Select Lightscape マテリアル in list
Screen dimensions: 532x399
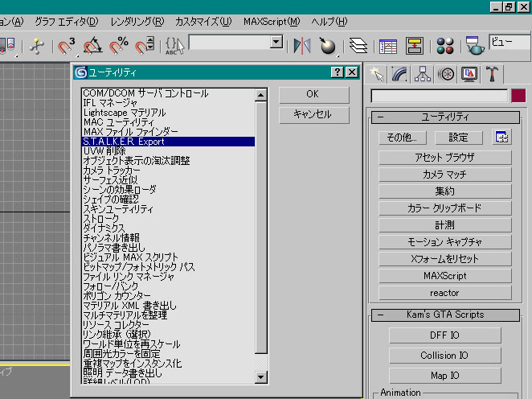[168, 113]
